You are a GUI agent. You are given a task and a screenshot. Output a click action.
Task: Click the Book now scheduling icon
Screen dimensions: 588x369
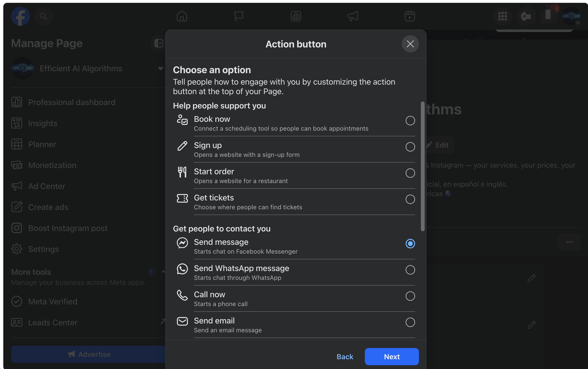182,120
